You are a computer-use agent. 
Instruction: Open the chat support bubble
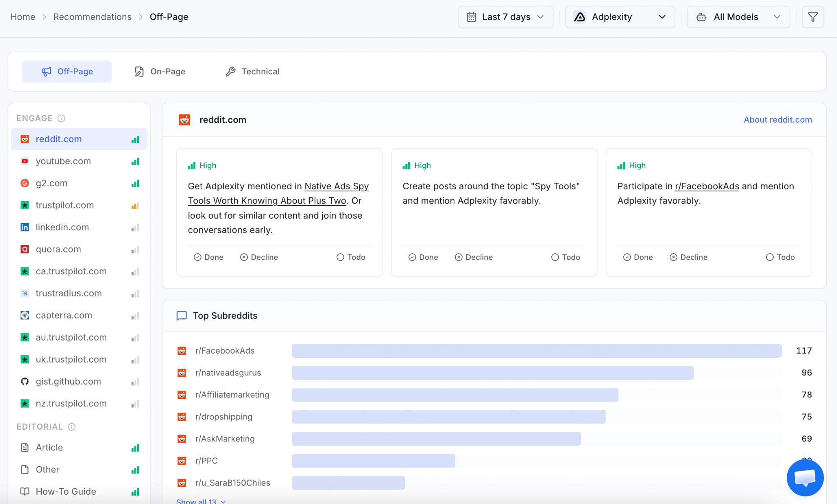click(805, 477)
